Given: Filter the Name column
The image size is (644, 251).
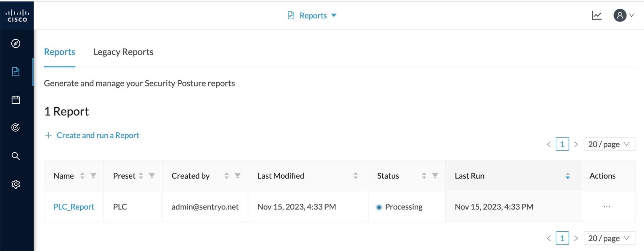Looking at the screenshot, I should 93,176.
